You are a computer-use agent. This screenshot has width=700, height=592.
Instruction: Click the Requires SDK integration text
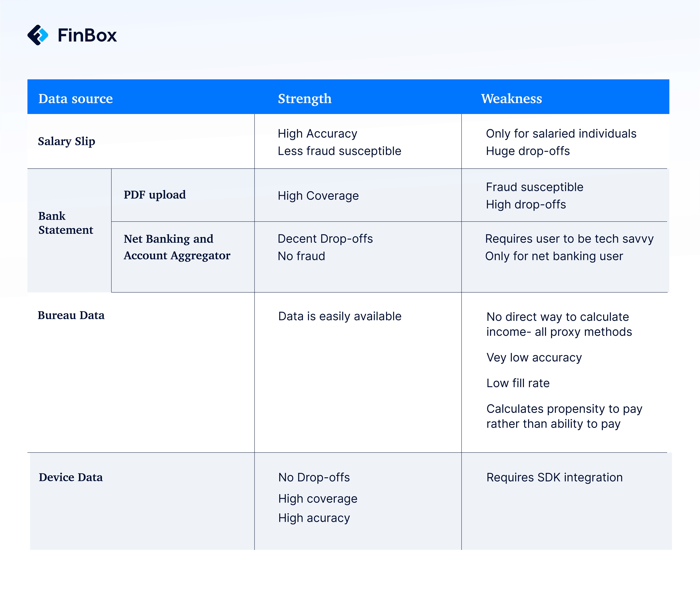click(x=555, y=477)
